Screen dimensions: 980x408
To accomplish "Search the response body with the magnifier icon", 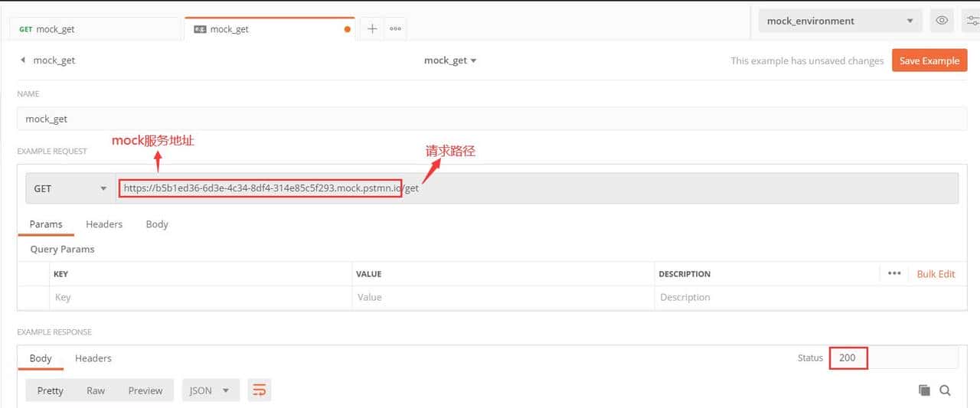I will click(x=945, y=390).
